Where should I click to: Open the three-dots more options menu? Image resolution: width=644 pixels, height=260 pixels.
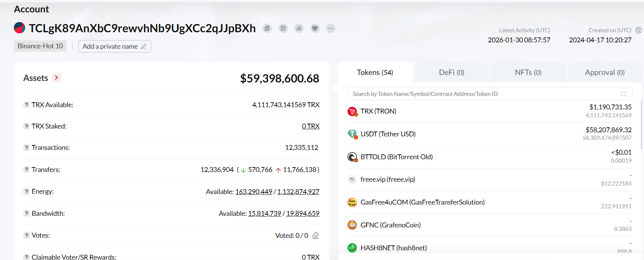point(331,28)
